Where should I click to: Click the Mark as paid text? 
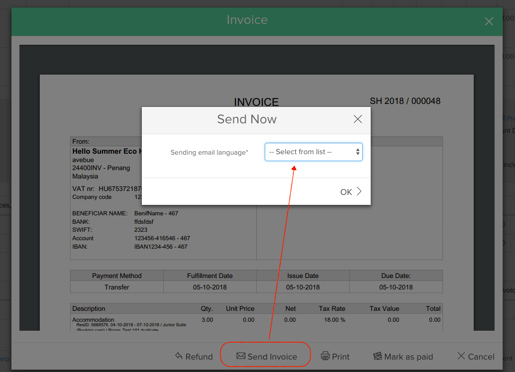409,357
